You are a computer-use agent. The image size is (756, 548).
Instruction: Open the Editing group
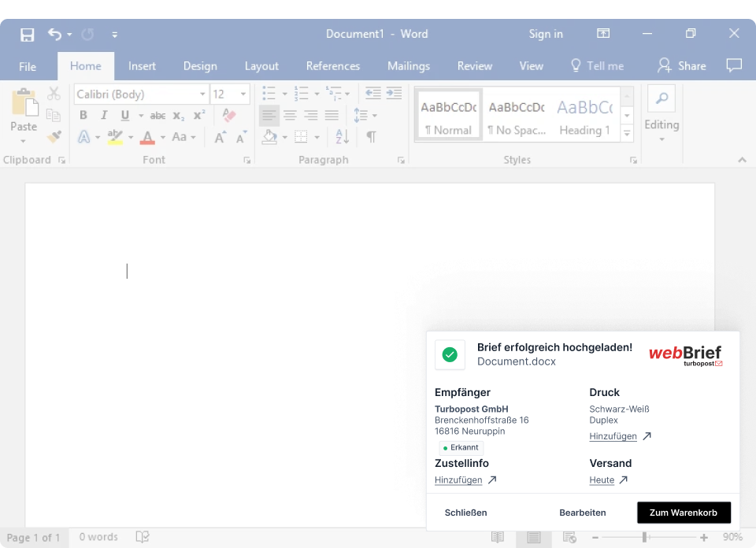[661, 113]
